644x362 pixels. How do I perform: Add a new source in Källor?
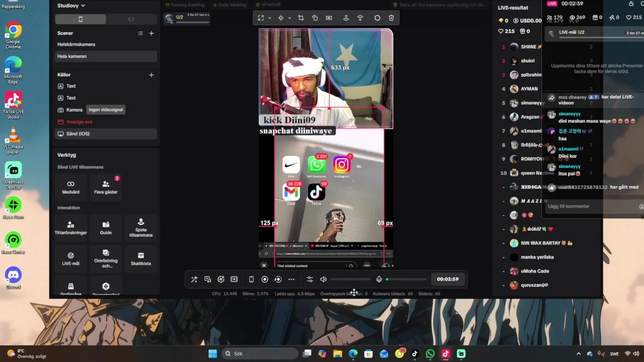coord(151,75)
